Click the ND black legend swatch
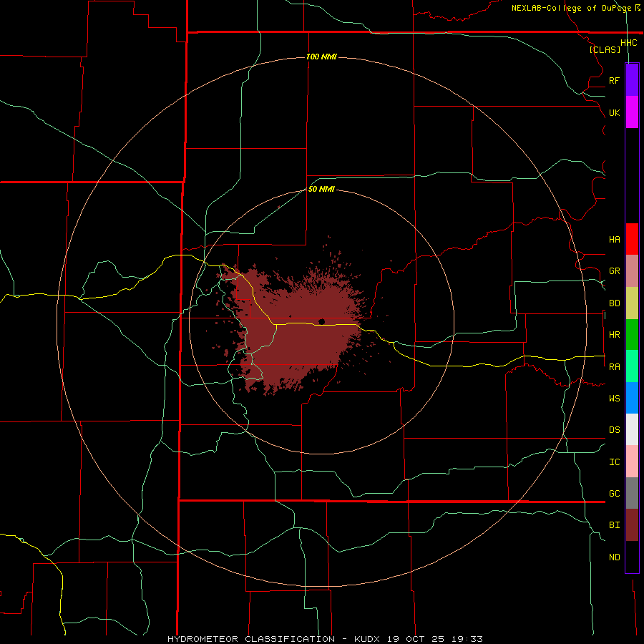The height and width of the screenshot is (644, 644). coord(632,557)
